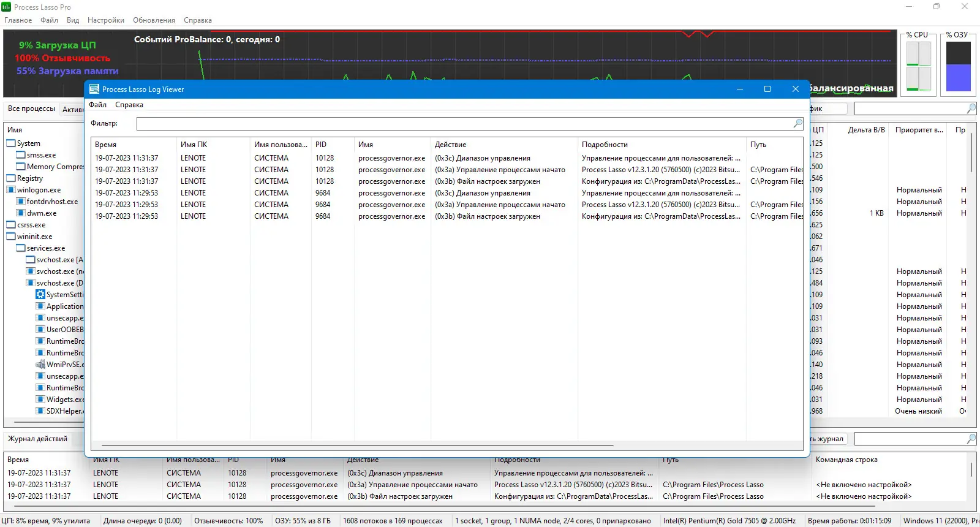Click the dwm.exe process icon
Image resolution: width=980 pixels, height=527 pixels.
[x=21, y=213]
